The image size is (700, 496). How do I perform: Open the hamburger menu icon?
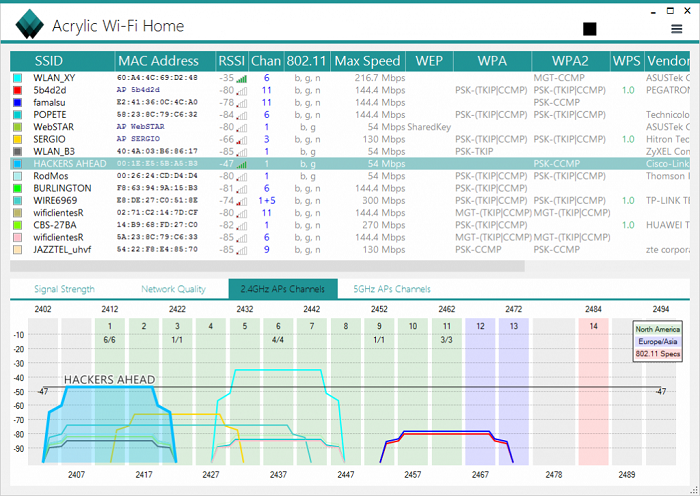pos(676,29)
